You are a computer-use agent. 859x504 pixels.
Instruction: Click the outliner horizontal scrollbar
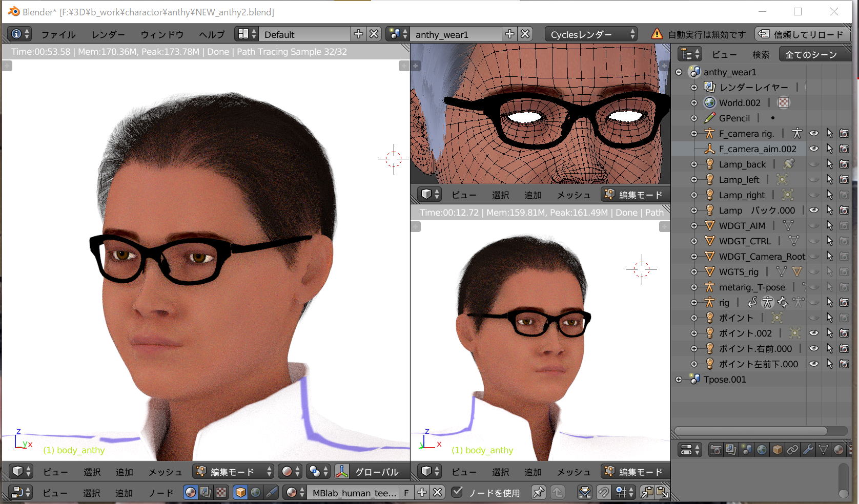(751, 431)
